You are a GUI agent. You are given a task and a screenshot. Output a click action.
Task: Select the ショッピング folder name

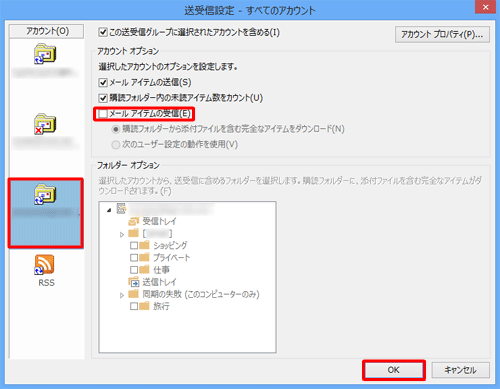170,246
